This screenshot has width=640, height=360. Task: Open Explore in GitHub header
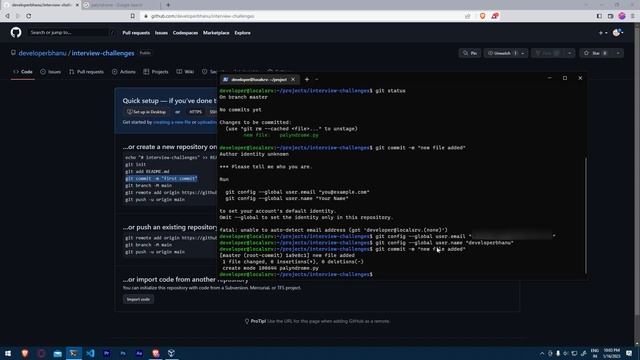click(x=242, y=33)
